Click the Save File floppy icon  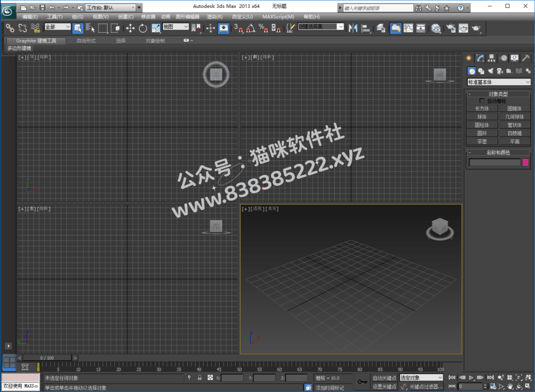(42, 7)
